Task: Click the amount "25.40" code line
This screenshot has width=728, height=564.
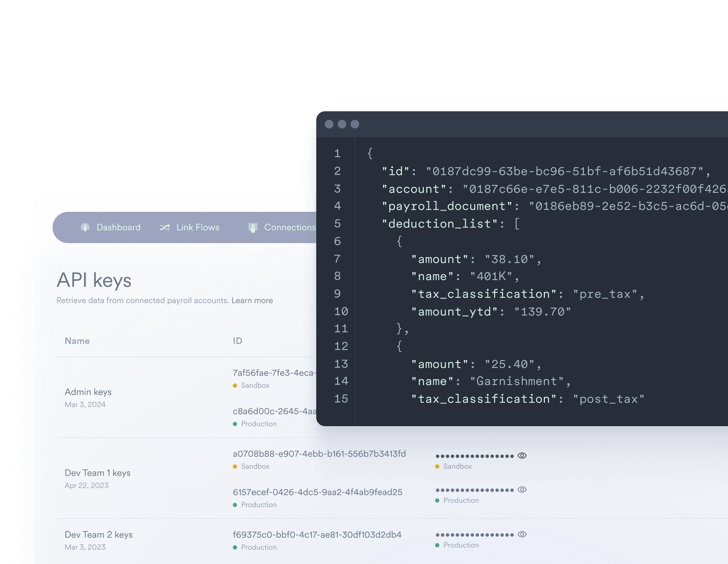Action: pyautogui.click(x=476, y=364)
